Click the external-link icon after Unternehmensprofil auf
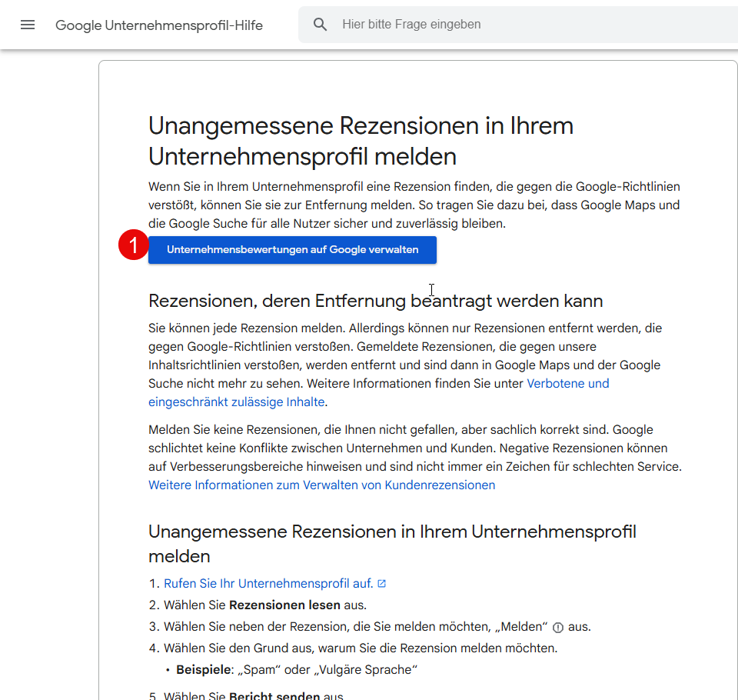 pos(382,584)
